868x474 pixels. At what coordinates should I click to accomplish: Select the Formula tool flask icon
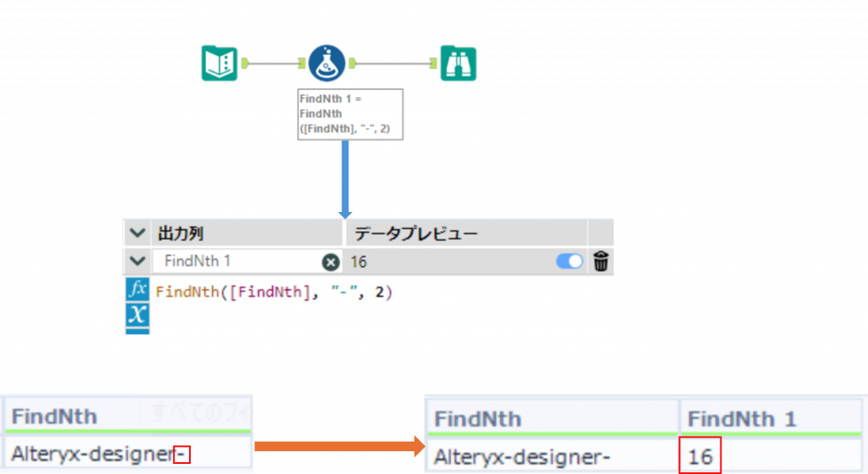[x=326, y=64]
